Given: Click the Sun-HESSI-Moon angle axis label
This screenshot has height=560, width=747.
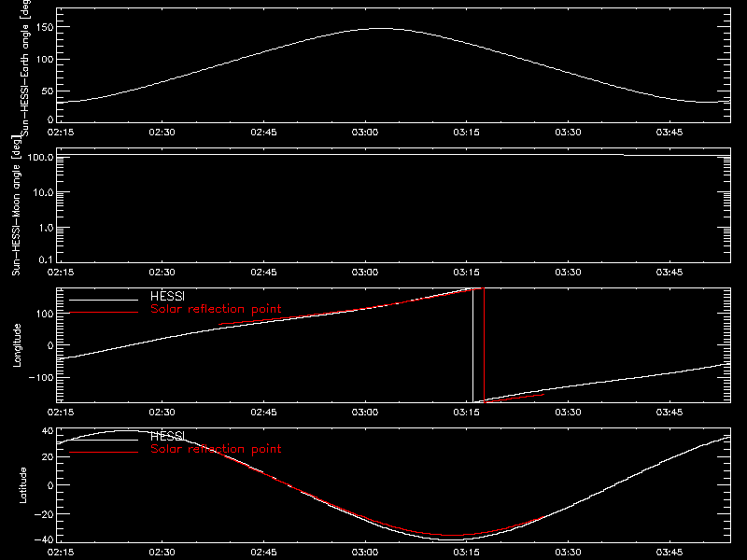Looking at the screenshot, I should tap(17, 205).
